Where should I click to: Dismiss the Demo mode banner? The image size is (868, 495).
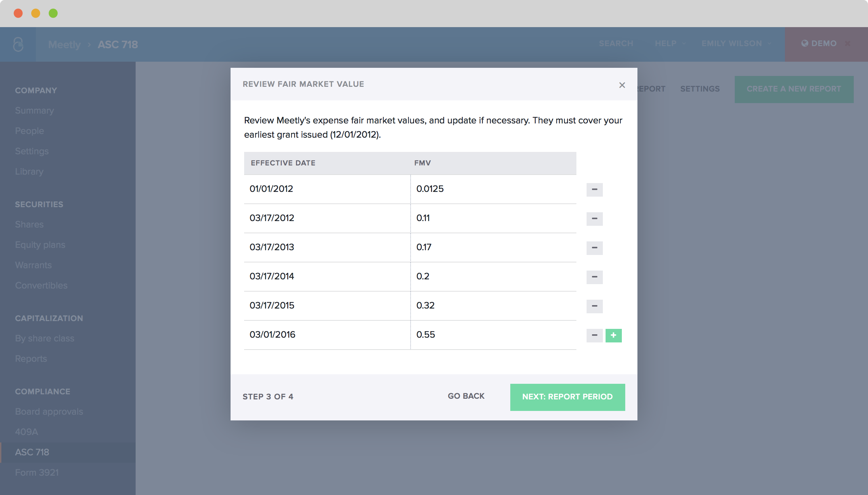click(x=848, y=43)
